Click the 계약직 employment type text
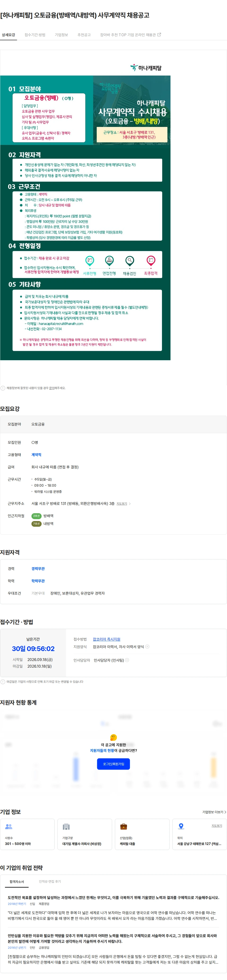This screenshot has height=980, width=227. [36, 455]
